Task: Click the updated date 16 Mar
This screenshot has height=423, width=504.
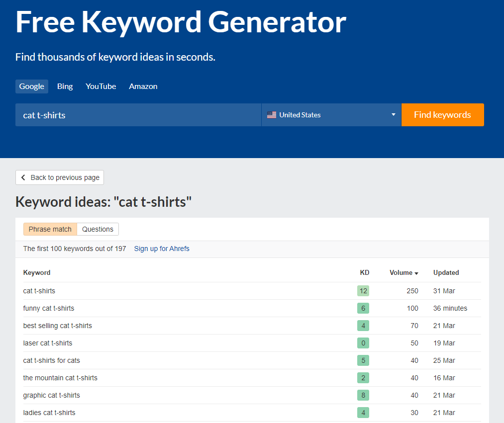Action: pyautogui.click(x=444, y=378)
